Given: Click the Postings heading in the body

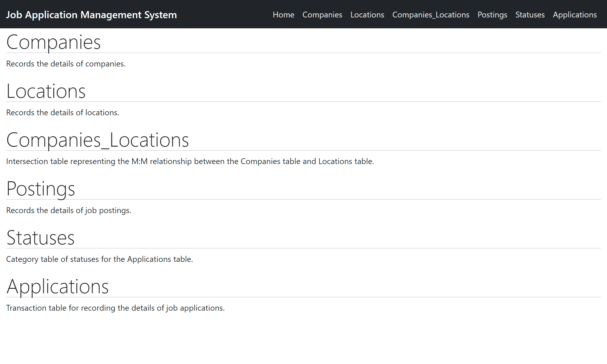Looking at the screenshot, I should pos(41,188).
